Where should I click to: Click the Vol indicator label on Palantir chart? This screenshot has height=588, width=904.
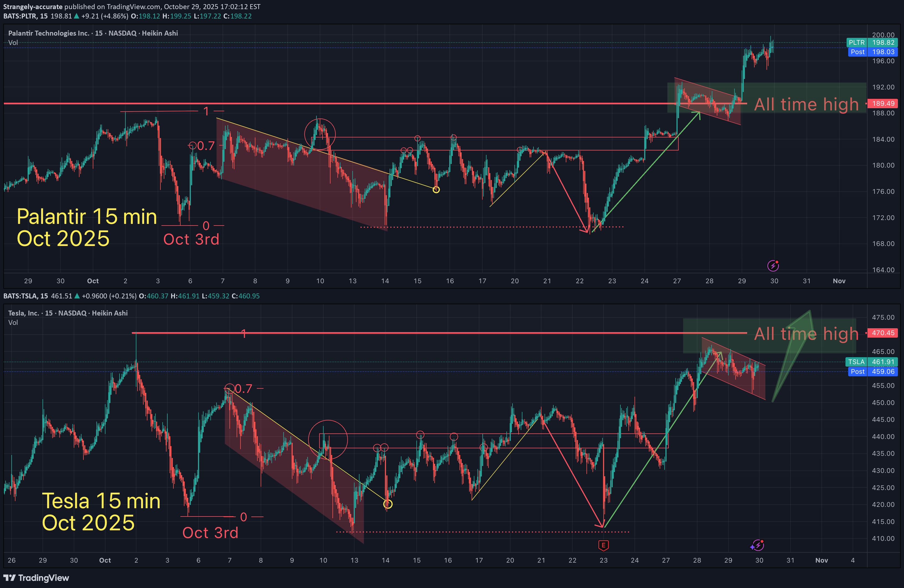13,43
